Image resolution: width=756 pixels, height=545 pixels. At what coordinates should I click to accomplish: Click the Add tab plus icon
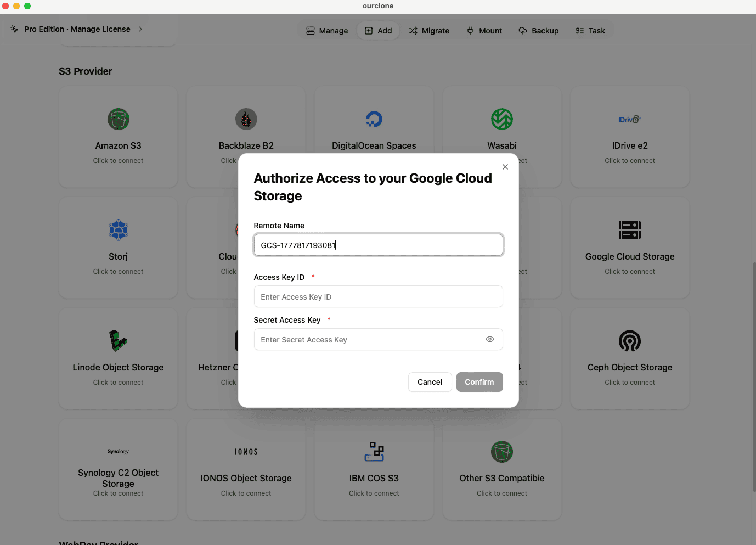[x=369, y=31]
